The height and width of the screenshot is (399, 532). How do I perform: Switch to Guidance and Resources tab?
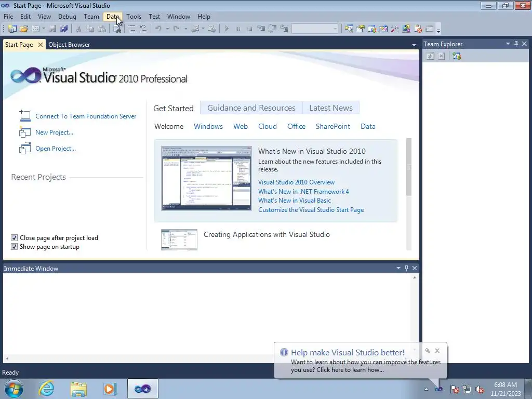click(x=251, y=108)
